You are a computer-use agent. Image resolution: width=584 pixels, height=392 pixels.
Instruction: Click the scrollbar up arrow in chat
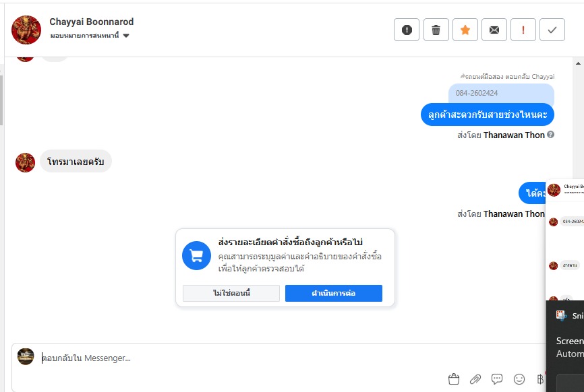point(578,63)
